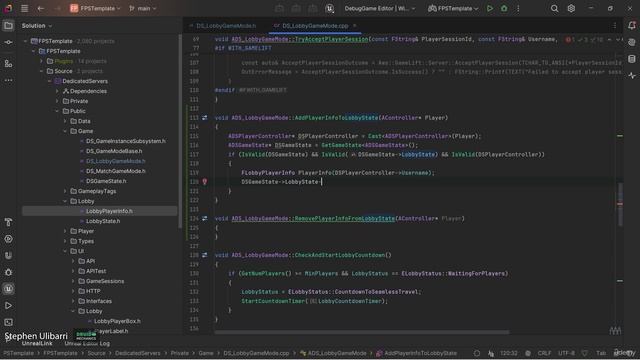Click the gutter icon on line 128
The image size is (640, 360).
click(x=204, y=255)
